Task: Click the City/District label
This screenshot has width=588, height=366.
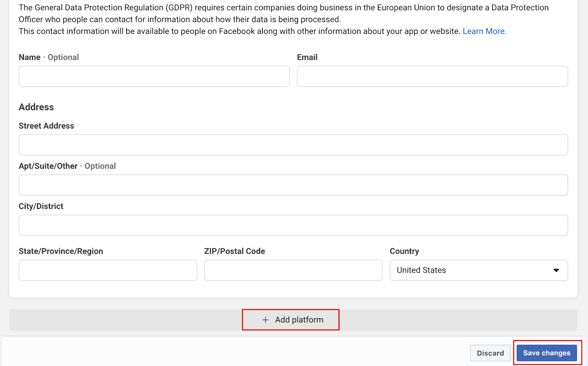Action: [41, 206]
